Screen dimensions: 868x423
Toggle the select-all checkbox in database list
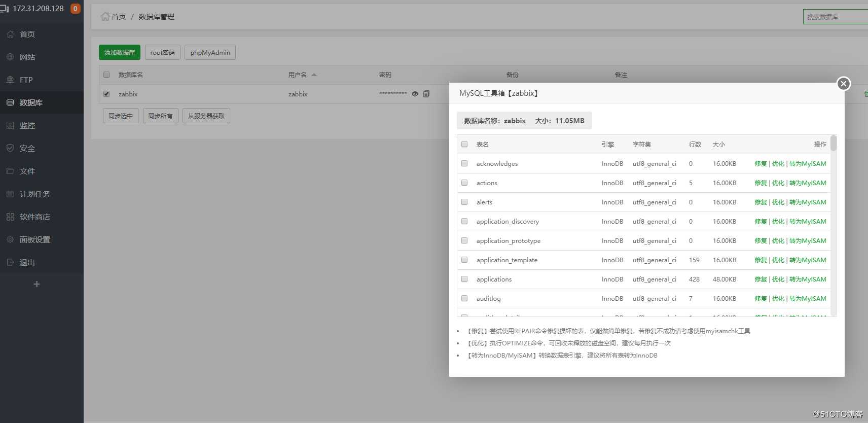click(106, 75)
